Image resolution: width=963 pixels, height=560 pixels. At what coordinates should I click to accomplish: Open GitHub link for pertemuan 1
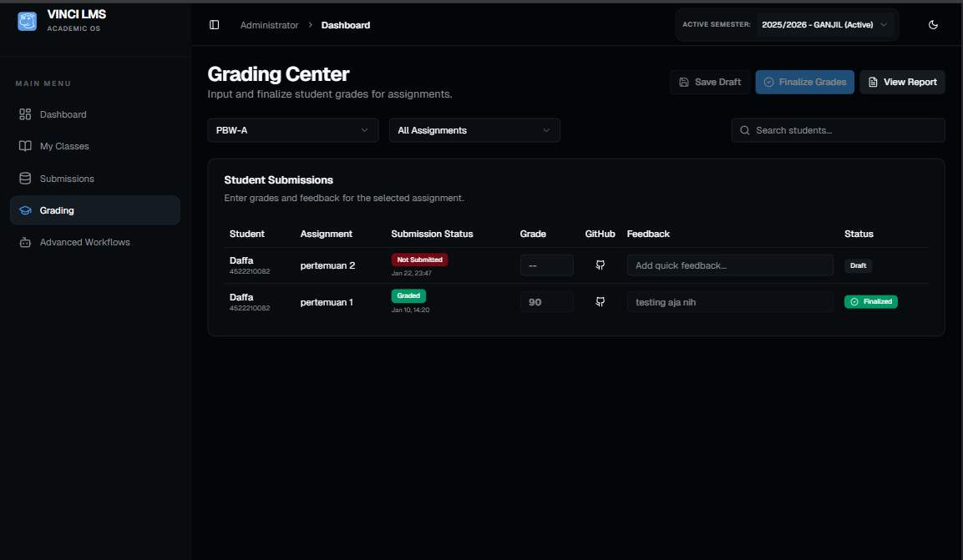click(x=600, y=302)
